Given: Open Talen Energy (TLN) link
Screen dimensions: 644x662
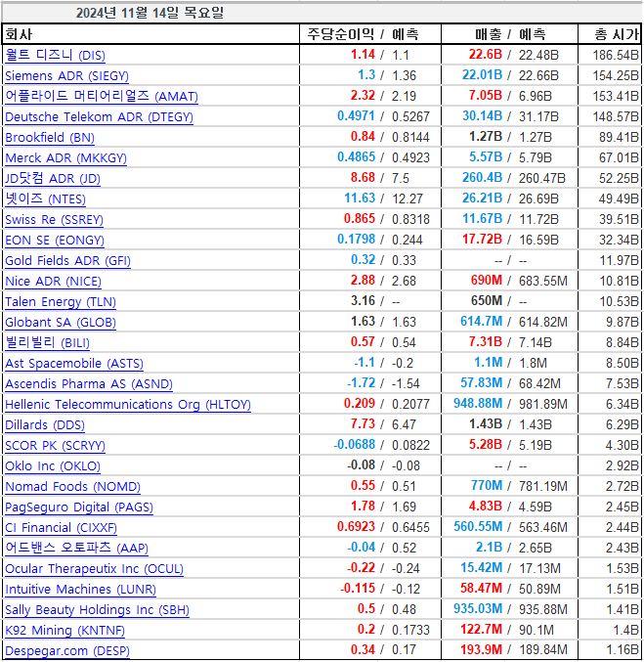Looking at the screenshot, I should (x=61, y=302).
